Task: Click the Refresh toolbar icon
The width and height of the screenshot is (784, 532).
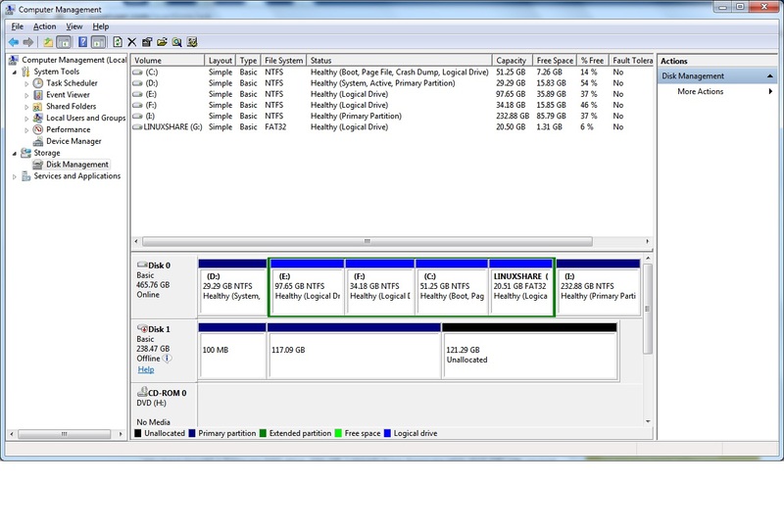Action: coord(118,42)
